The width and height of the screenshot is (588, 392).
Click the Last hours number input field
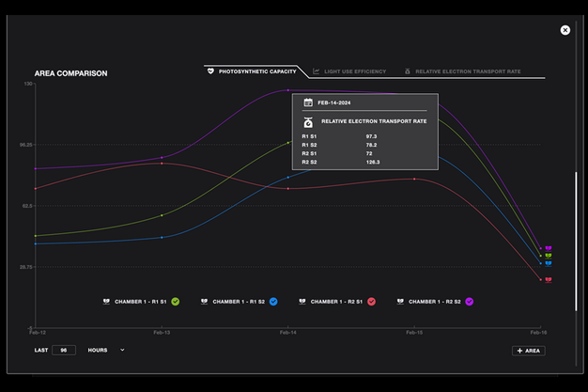pos(64,350)
